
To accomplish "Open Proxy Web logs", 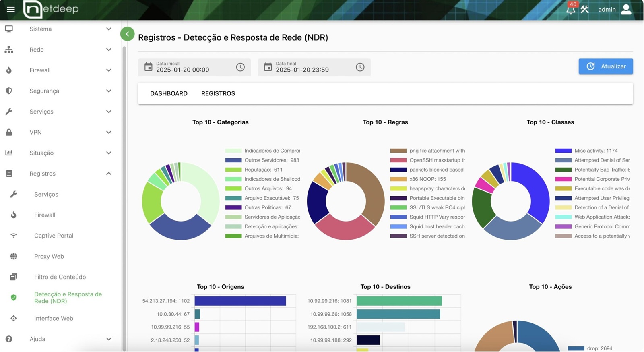I will (x=49, y=256).
